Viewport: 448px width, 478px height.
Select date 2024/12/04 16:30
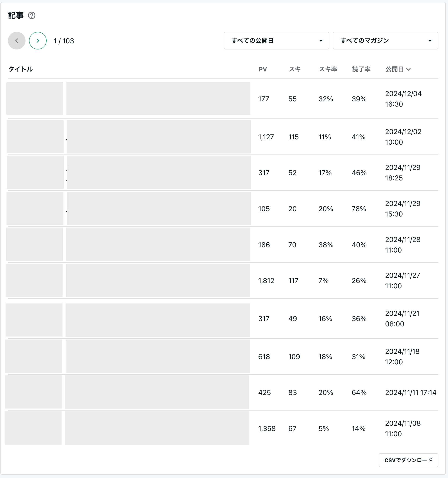point(403,99)
